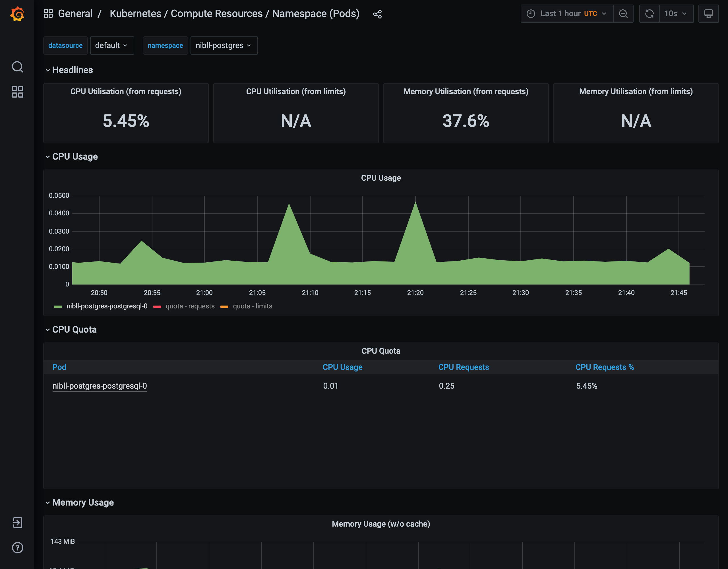Click the sign in icon in sidebar
Screen dimensions: 728x569
click(x=17, y=523)
